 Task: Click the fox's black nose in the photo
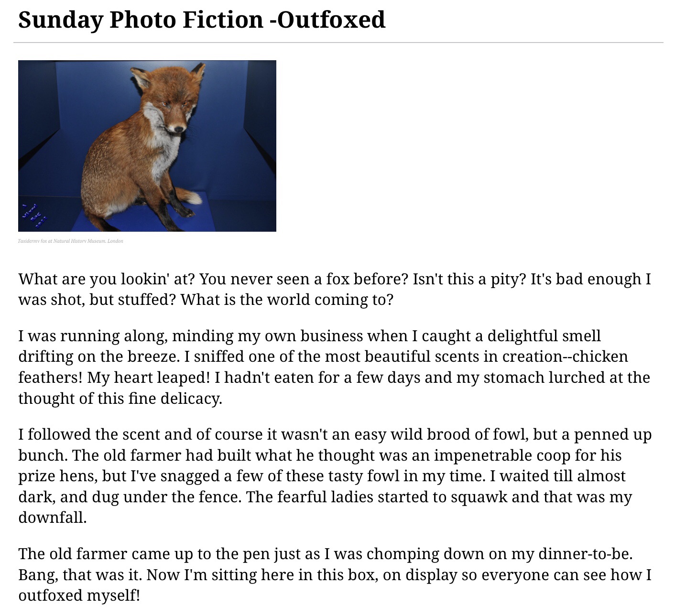click(x=179, y=129)
